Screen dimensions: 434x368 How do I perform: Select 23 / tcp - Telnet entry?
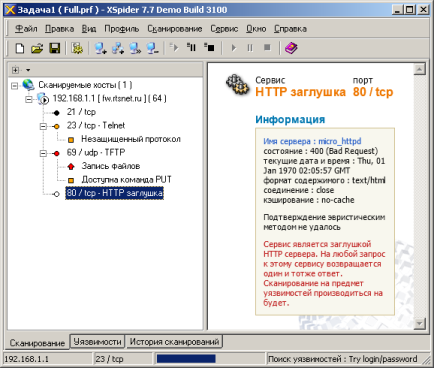pos(96,126)
